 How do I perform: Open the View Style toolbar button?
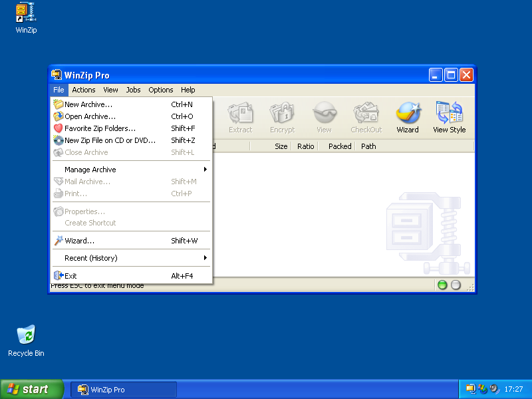point(449,118)
